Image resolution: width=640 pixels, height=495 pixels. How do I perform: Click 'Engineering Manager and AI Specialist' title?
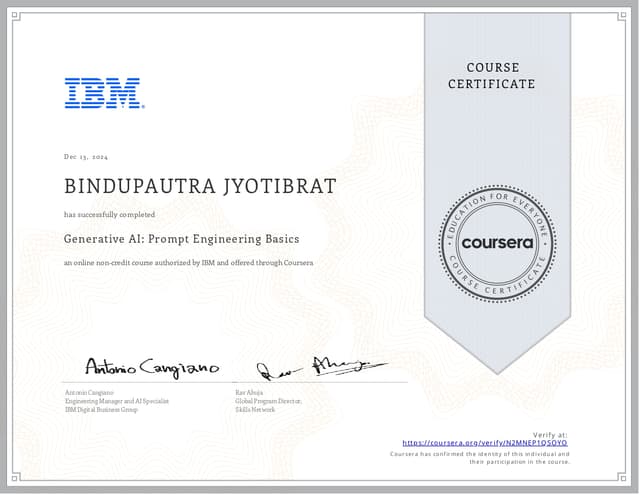[116, 400]
